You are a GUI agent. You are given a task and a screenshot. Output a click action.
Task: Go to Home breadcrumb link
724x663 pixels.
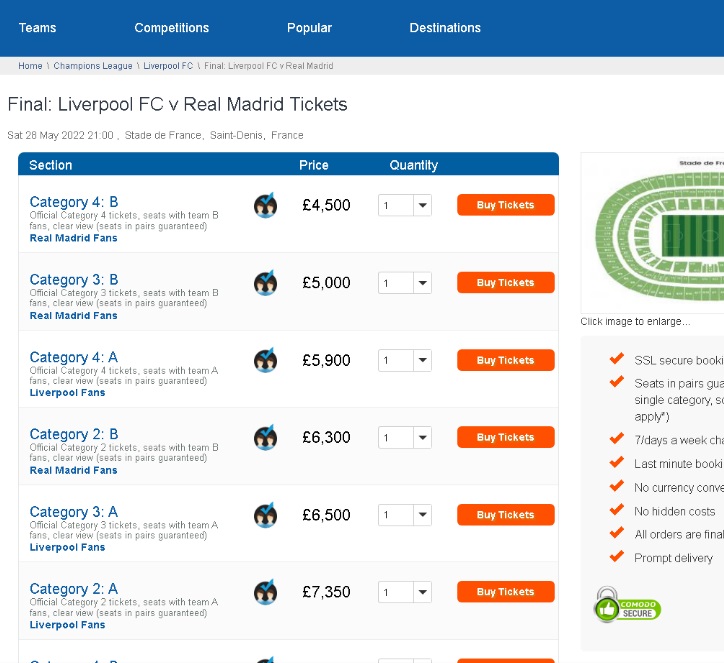click(x=30, y=66)
